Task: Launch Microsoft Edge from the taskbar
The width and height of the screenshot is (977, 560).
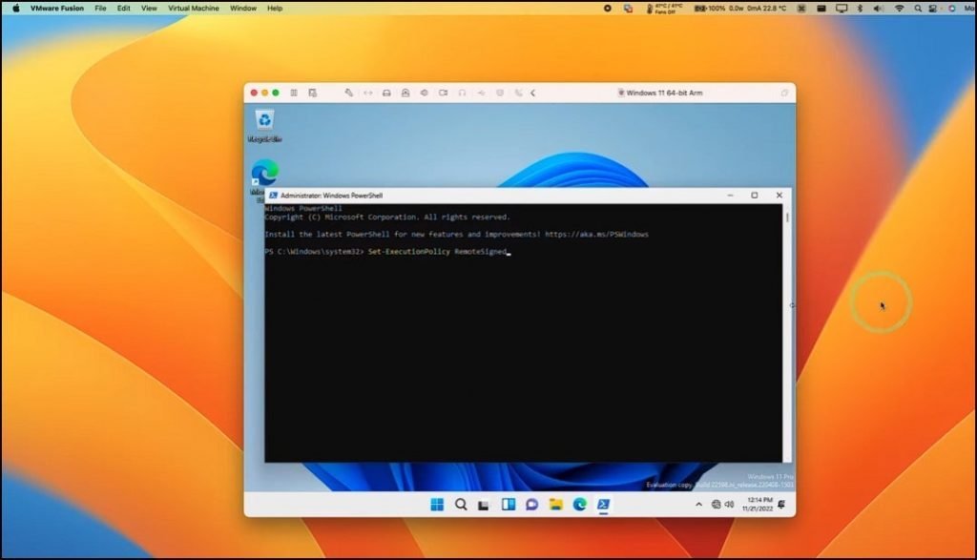Action: coord(581,504)
